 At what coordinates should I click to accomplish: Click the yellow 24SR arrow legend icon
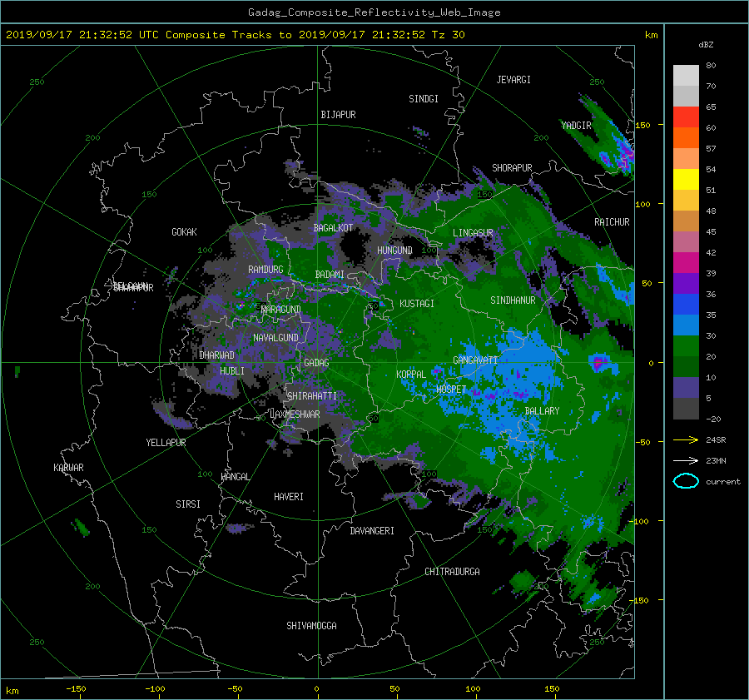click(686, 439)
